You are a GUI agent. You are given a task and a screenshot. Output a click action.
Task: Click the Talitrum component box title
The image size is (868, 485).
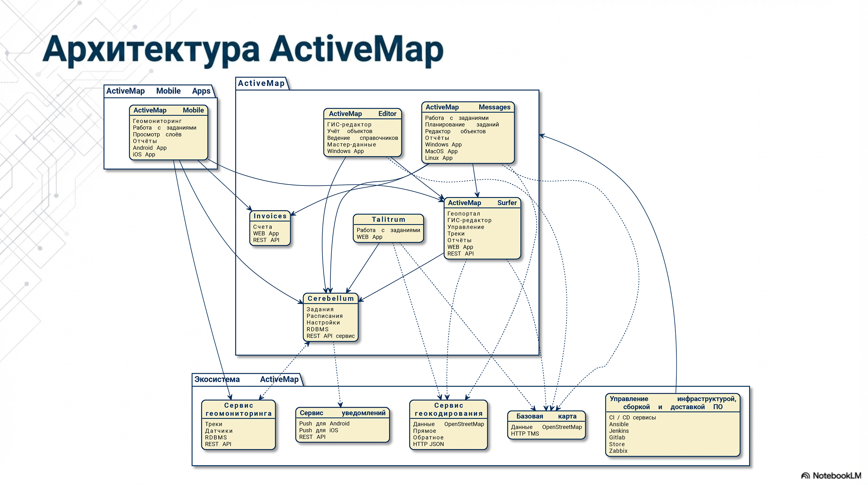[388, 219]
